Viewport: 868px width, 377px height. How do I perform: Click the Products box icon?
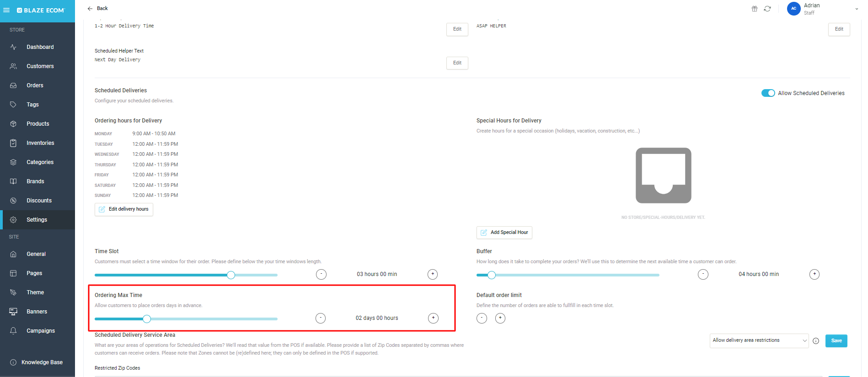pos(13,124)
